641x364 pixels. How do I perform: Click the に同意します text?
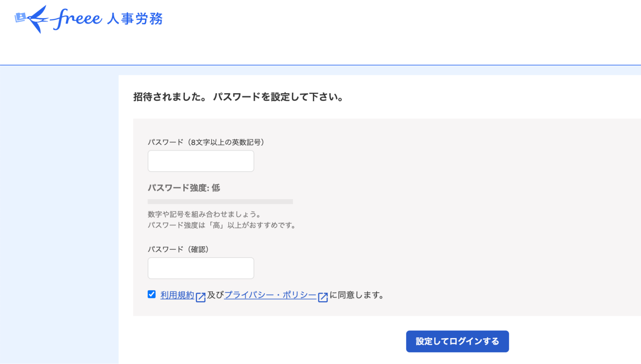357,295
